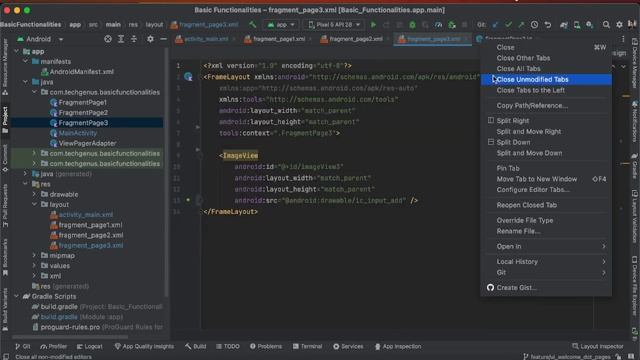This screenshot has width=640, height=360.
Task: Choose Close All Tabs
Action: pos(546,69)
